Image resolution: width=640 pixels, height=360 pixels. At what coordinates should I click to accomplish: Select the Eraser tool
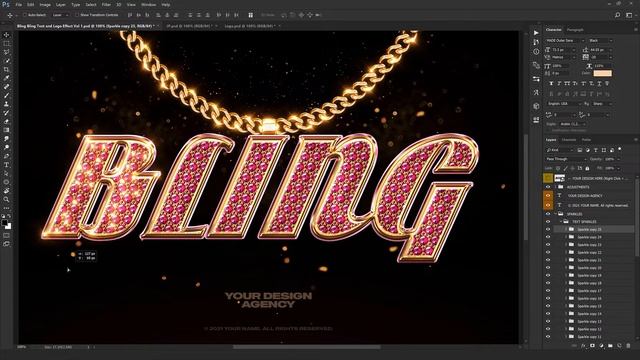[7, 121]
